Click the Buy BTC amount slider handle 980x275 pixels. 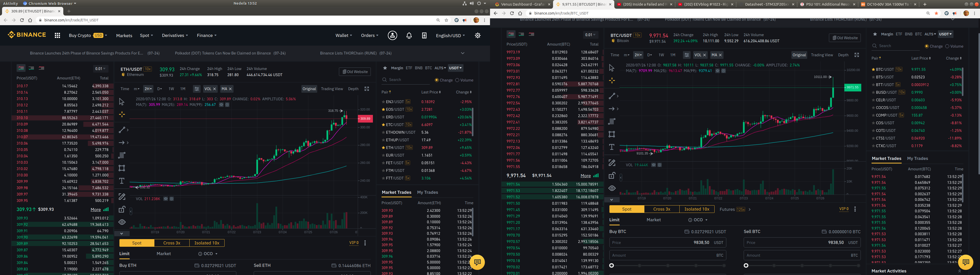[612, 266]
